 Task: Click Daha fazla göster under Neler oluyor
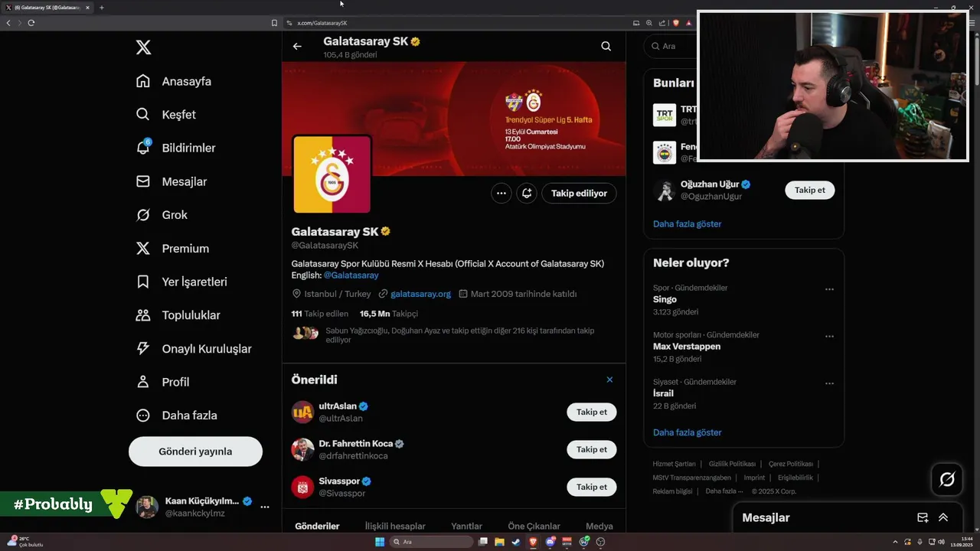(687, 432)
